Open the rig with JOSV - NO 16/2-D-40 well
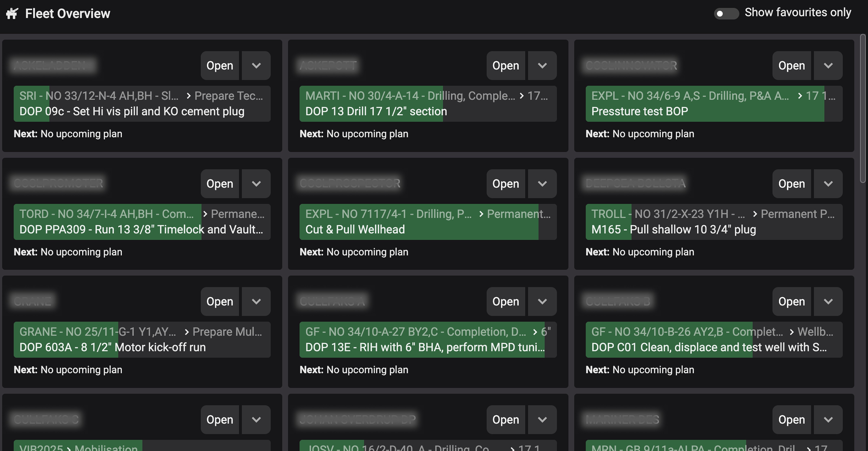The image size is (868, 451). click(505, 420)
